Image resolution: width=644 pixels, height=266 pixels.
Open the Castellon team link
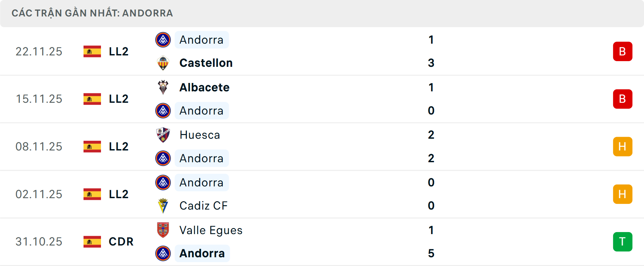206,63
